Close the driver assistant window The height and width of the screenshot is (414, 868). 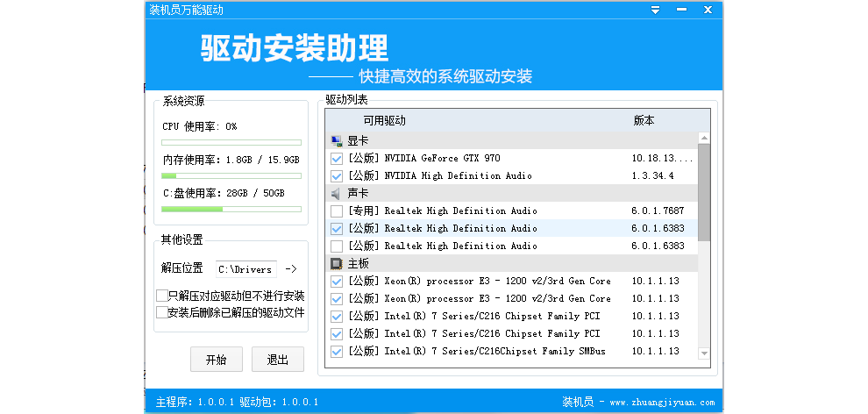click(707, 11)
